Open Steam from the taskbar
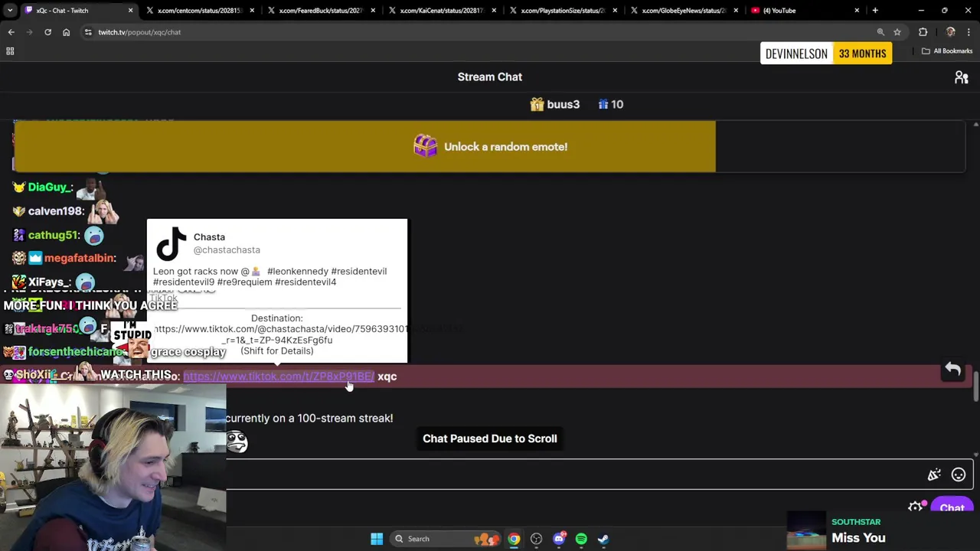Screen dimensions: 980x551 603,539
